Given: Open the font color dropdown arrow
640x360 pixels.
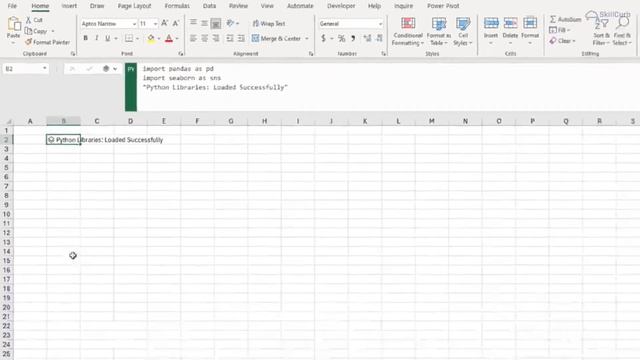Looking at the screenshot, I should tap(177, 39).
